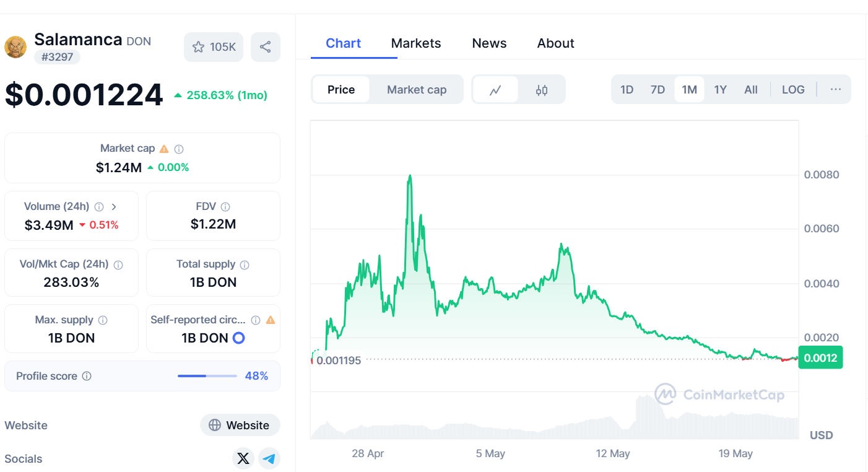Enable LOG scale on chart
Viewport: 868px width, 472px height.
click(x=793, y=90)
